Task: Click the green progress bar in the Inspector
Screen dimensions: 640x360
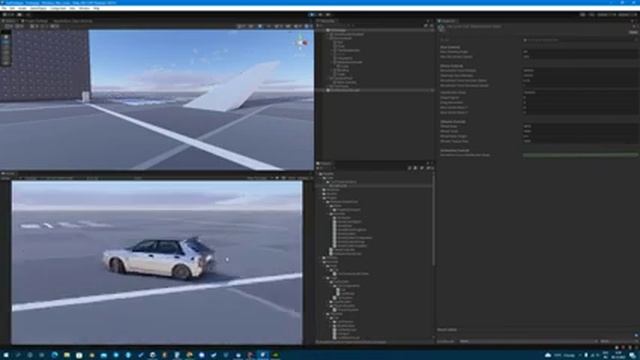Action: (x=580, y=155)
